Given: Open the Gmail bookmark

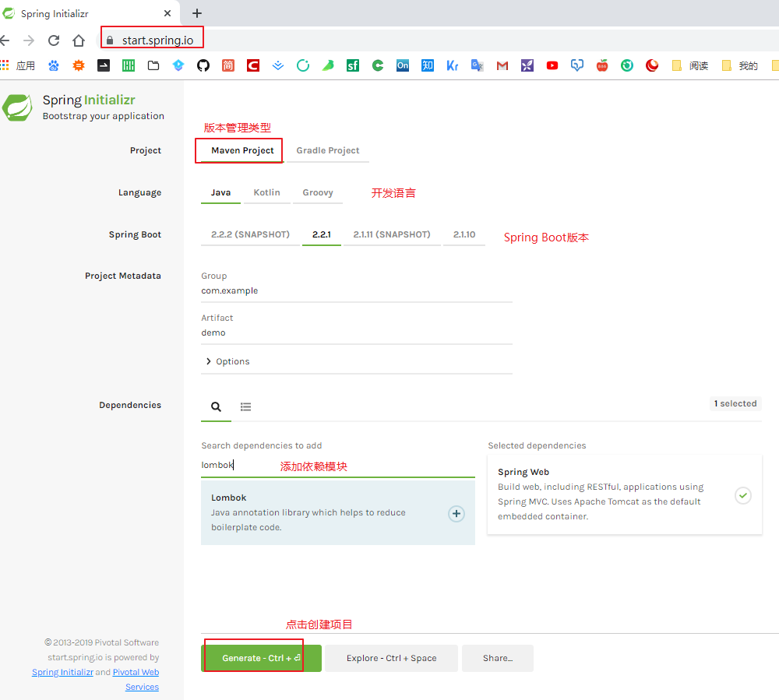Looking at the screenshot, I should coord(502,65).
